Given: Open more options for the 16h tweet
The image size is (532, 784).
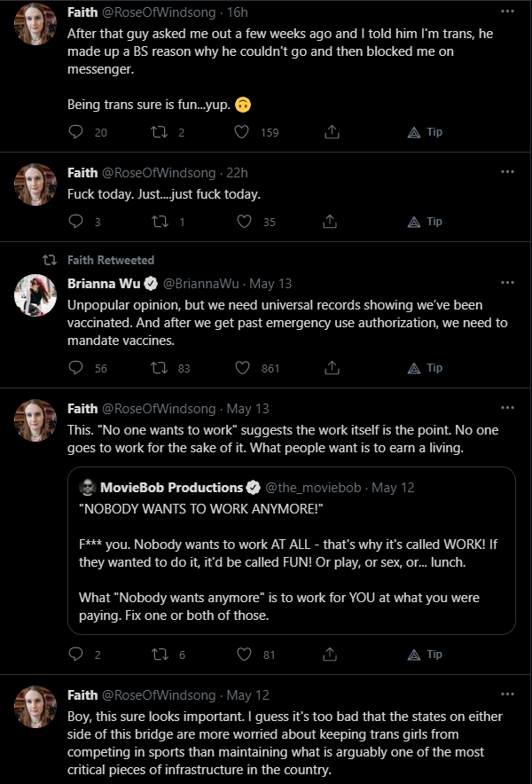Looking at the screenshot, I should coord(507,11).
